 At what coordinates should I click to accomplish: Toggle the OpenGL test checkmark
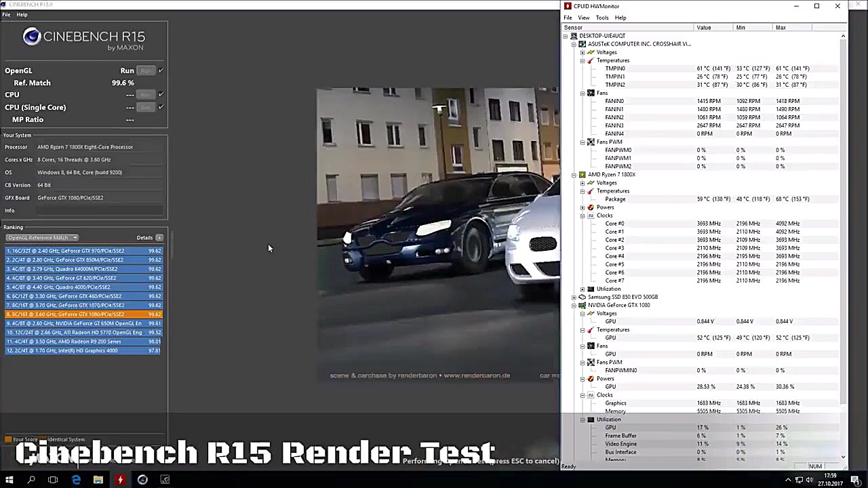161,70
